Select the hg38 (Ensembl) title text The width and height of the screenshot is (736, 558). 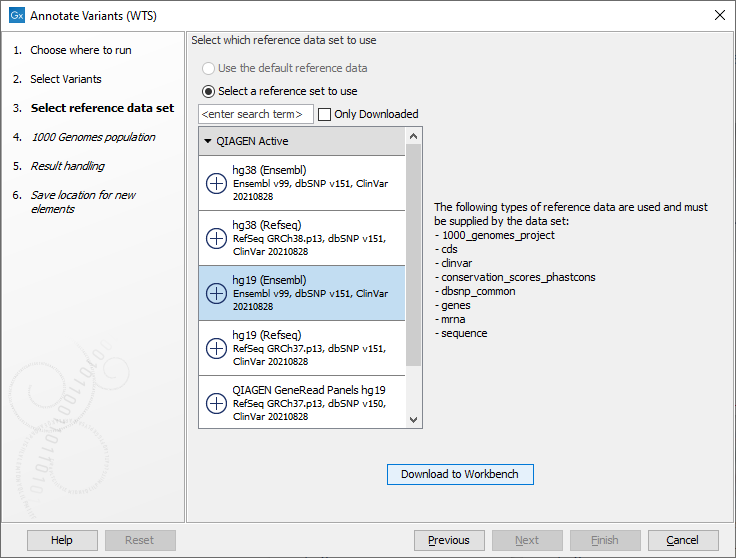tap(269, 170)
